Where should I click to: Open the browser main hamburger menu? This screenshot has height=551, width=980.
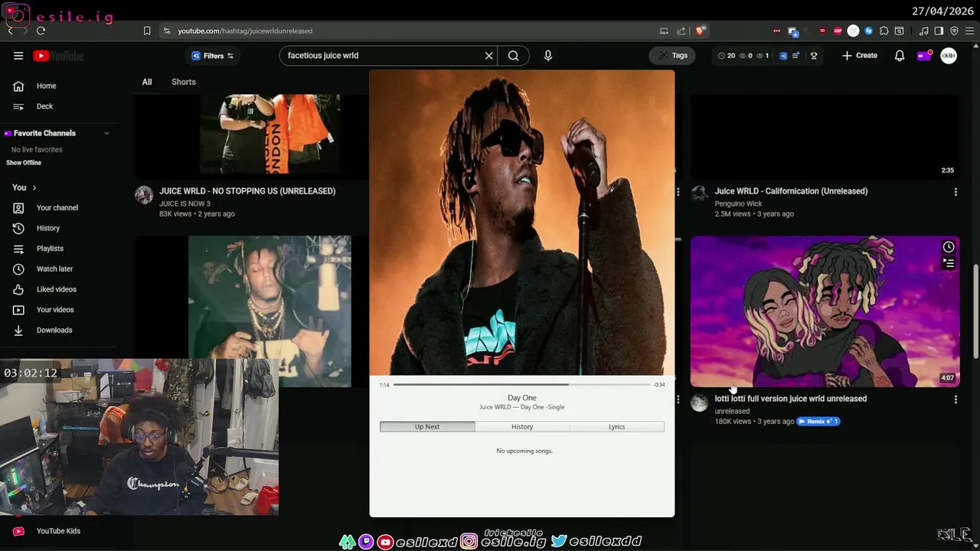[x=969, y=31]
